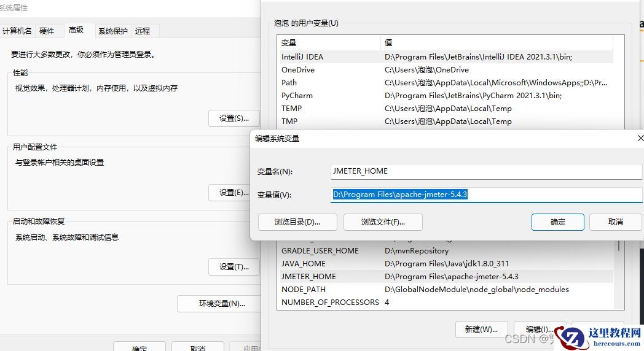Click 浏览目录(D)... button
This screenshot has height=351, width=644.
tap(297, 222)
